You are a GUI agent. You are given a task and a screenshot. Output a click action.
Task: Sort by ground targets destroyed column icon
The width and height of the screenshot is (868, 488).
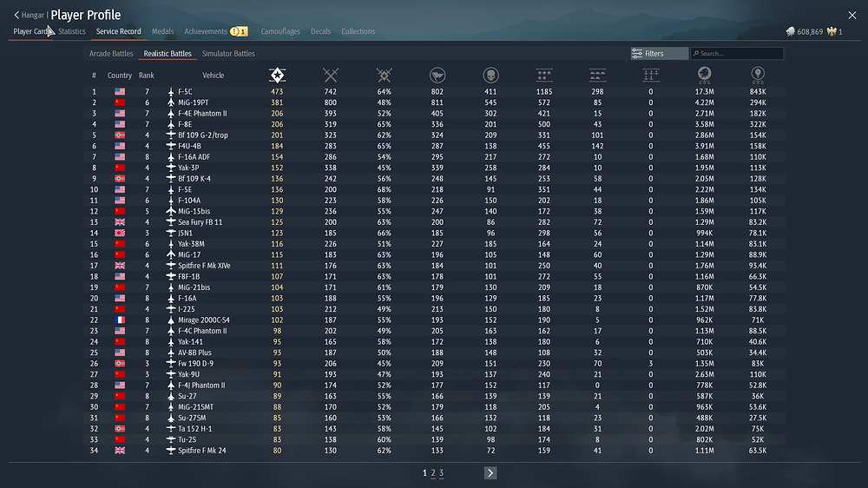click(x=597, y=75)
